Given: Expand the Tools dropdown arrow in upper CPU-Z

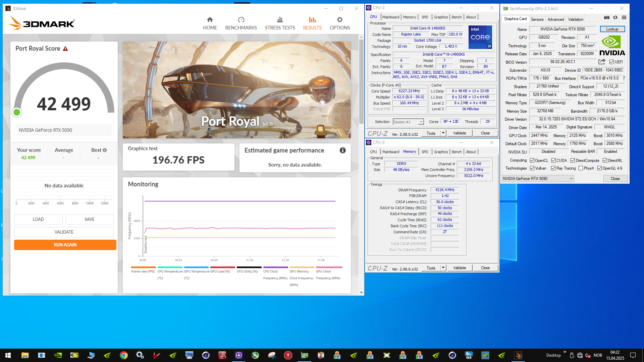Looking at the screenshot, I should click(x=443, y=133).
